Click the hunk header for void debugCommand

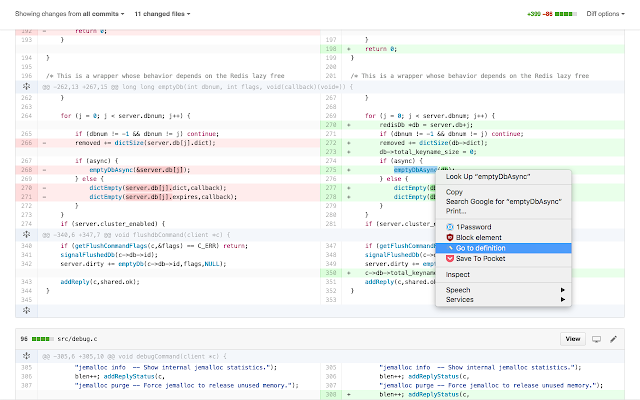coord(134,356)
